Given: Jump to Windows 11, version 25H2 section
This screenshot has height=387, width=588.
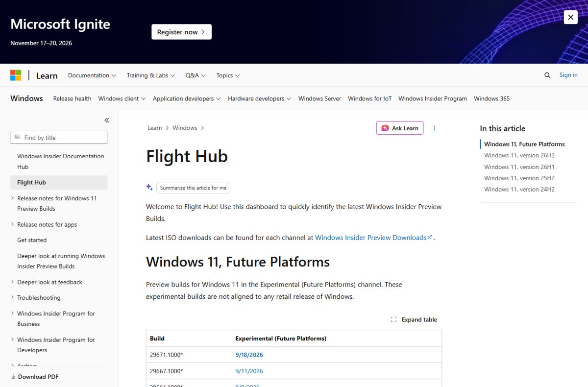Looking at the screenshot, I should (519, 178).
